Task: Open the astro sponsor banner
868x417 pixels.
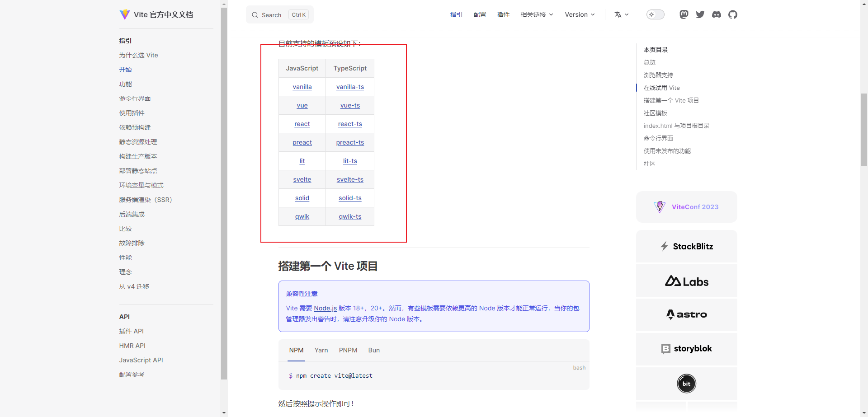Action: coord(686,314)
